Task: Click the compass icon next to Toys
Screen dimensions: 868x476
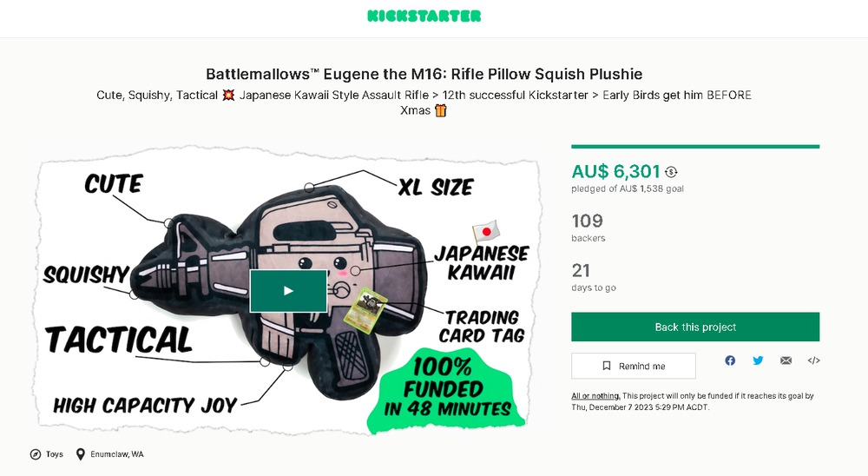Action: (36, 454)
